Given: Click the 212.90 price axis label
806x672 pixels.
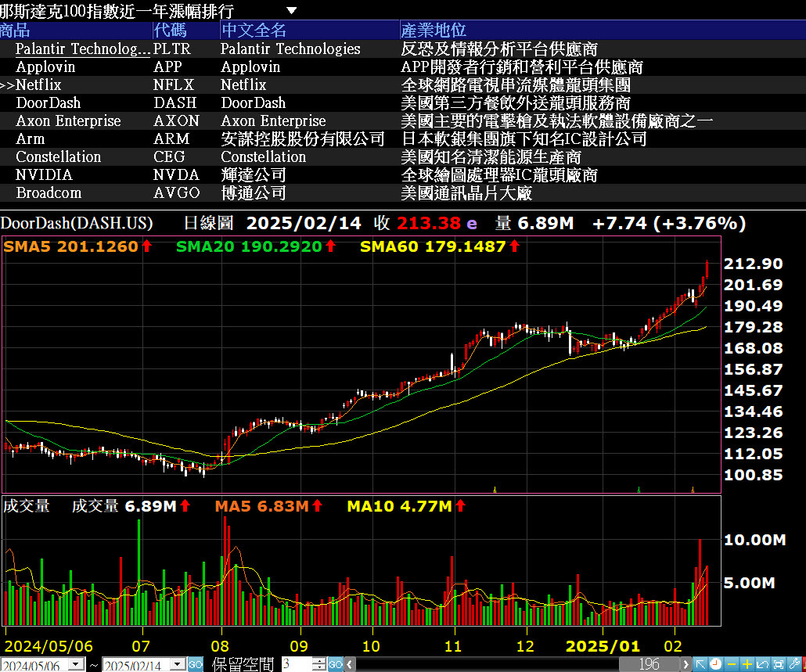Looking at the screenshot, I should (x=753, y=264).
